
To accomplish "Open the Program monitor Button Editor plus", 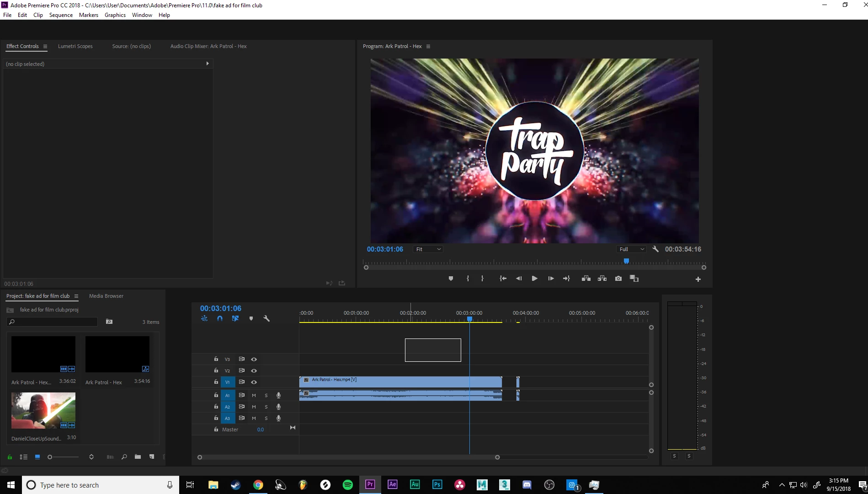I will (x=698, y=279).
